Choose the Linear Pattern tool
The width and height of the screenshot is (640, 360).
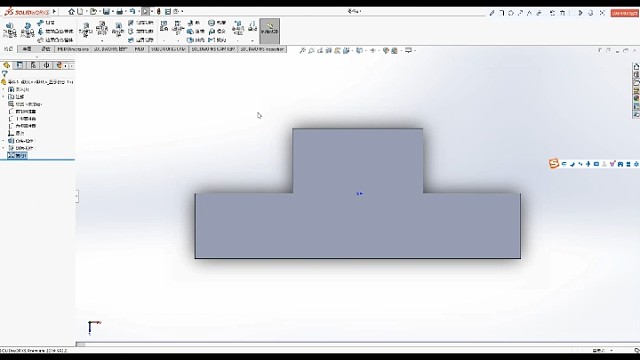click(x=178, y=28)
